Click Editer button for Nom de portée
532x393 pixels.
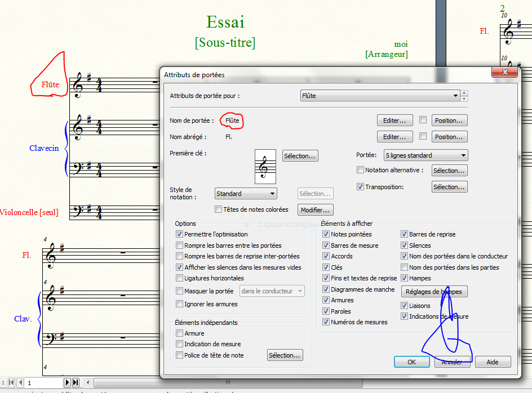[x=394, y=120]
